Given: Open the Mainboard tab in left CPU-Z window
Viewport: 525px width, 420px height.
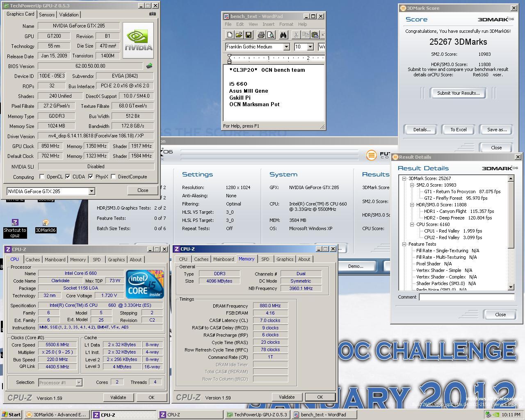Looking at the screenshot, I should point(55,260).
